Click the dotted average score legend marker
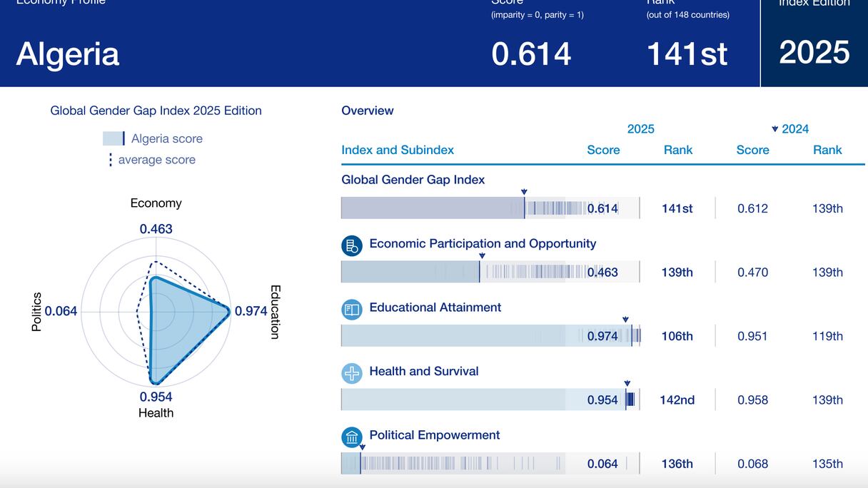Screen dimensions: 868x488 pyautogui.click(x=110, y=160)
